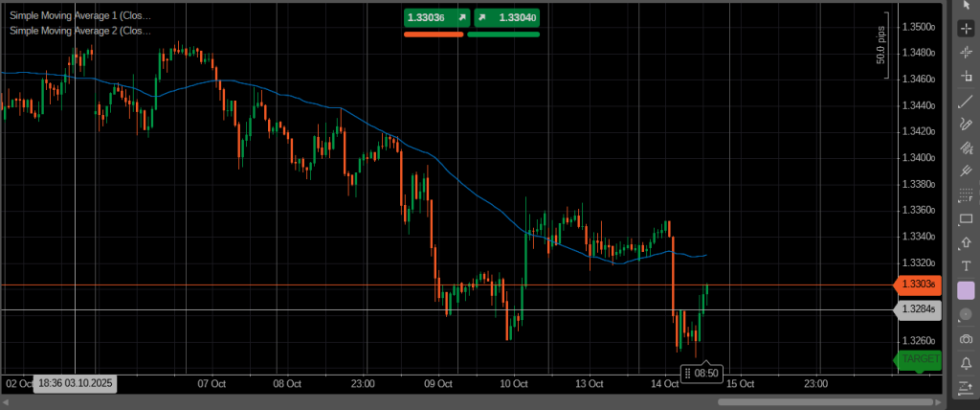Open price alerts bell icon

(x=966, y=362)
